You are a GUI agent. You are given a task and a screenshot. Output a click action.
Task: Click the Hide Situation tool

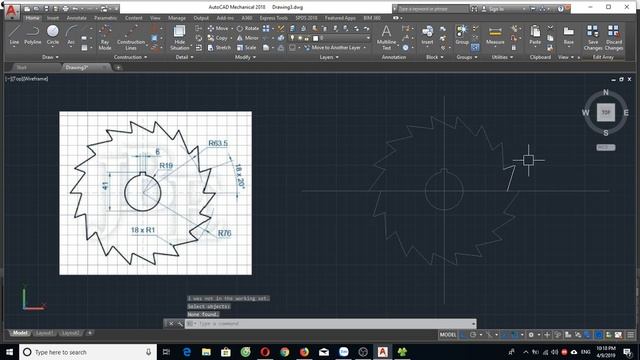pyautogui.click(x=180, y=37)
